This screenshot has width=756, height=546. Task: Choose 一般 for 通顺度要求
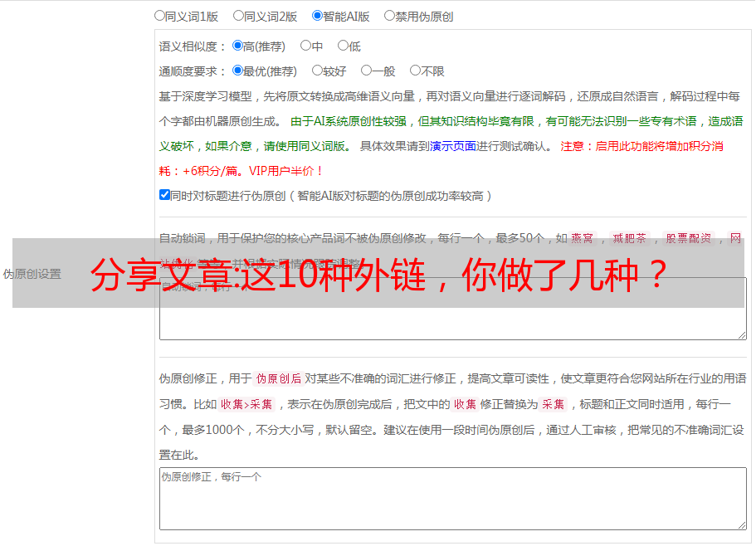point(366,71)
